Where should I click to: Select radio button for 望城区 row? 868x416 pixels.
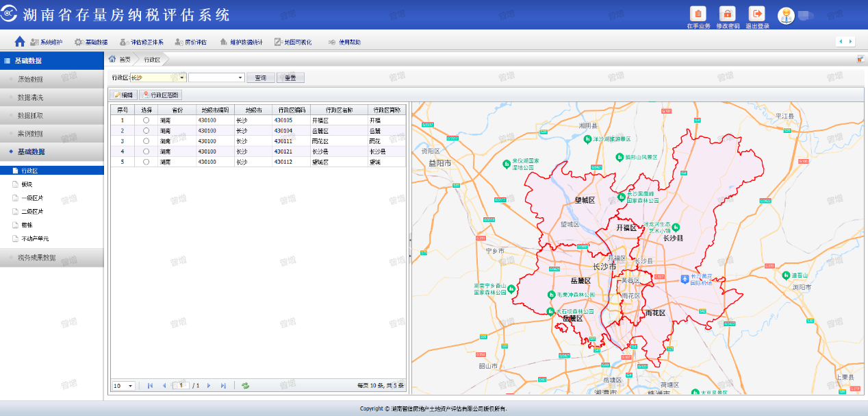[146, 162]
